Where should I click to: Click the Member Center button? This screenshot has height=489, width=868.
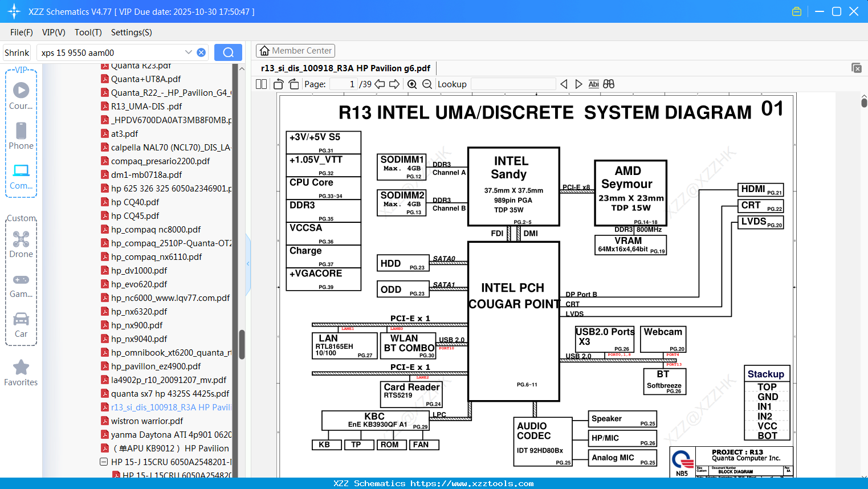tap(295, 51)
